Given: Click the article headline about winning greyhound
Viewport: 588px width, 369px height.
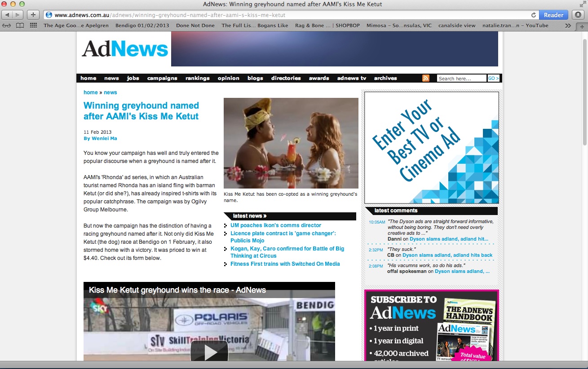Looking at the screenshot, I should (141, 111).
